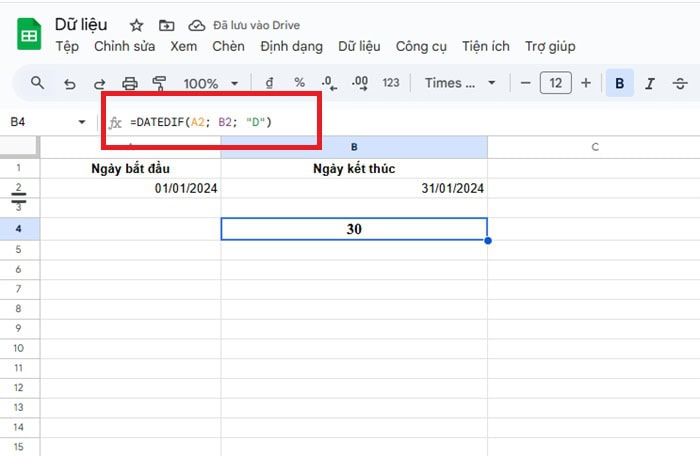Image resolution: width=700 pixels, height=456 pixels.
Task: Click the undo arrow
Action: coord(69,84)
